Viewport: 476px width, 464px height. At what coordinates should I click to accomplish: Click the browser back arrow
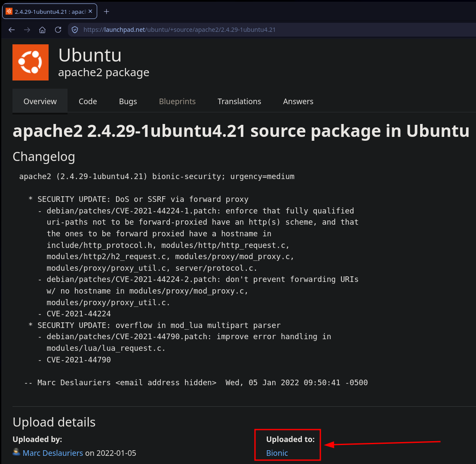(12, 30)
